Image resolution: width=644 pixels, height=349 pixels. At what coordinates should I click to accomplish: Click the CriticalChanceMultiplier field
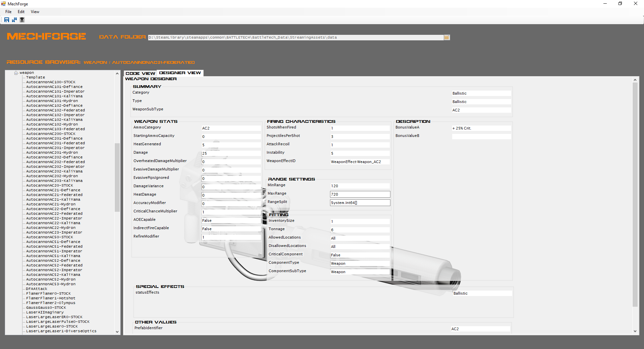[x=231, y=212]
